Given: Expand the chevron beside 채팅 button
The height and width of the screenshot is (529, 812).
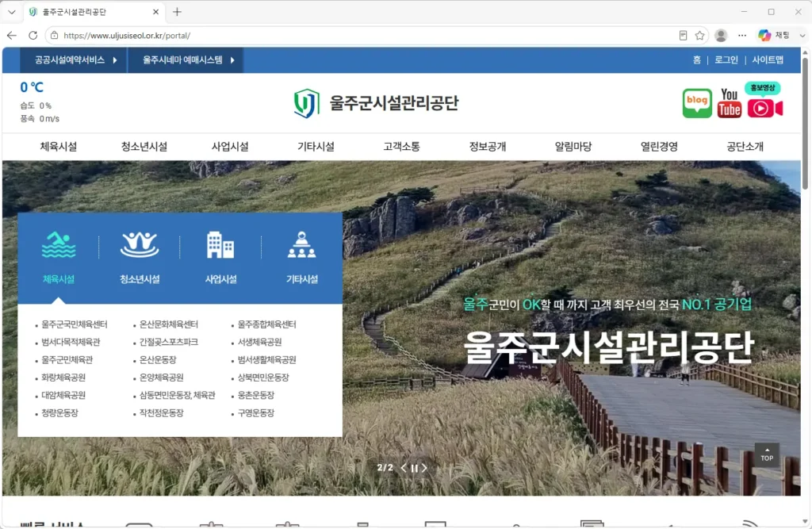Looking at the screenshot, I should [x=802, y=35].
